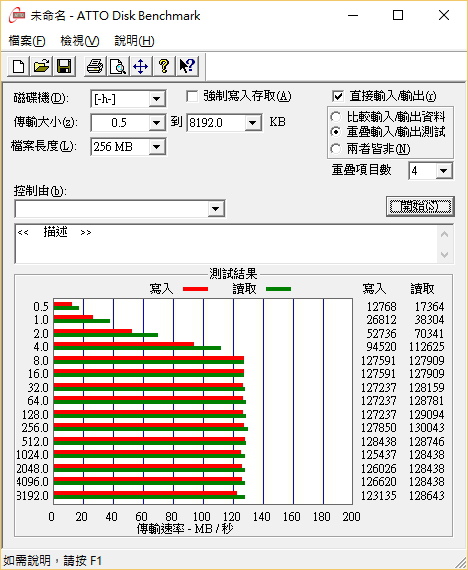Print results using the printer icon

point(95,67)
